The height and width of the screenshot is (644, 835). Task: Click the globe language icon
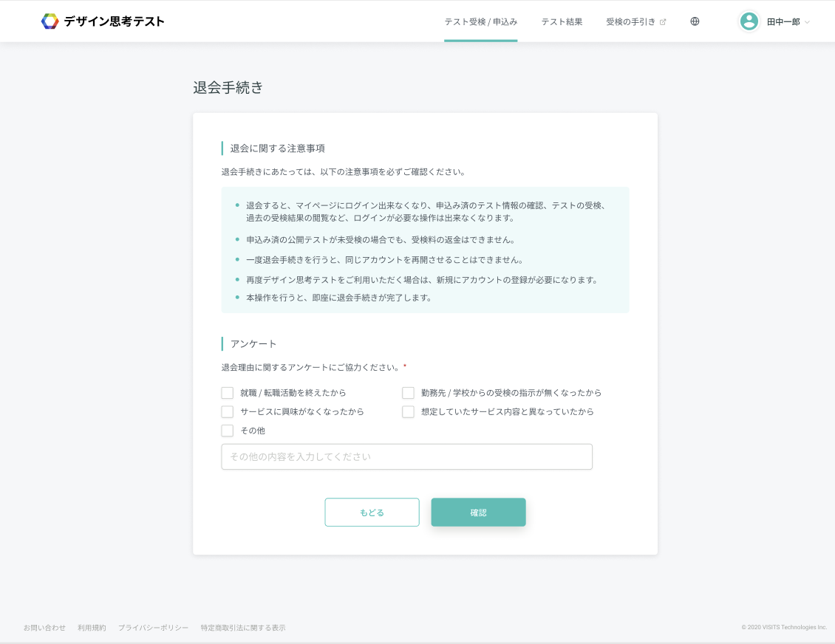pos(695,21)
